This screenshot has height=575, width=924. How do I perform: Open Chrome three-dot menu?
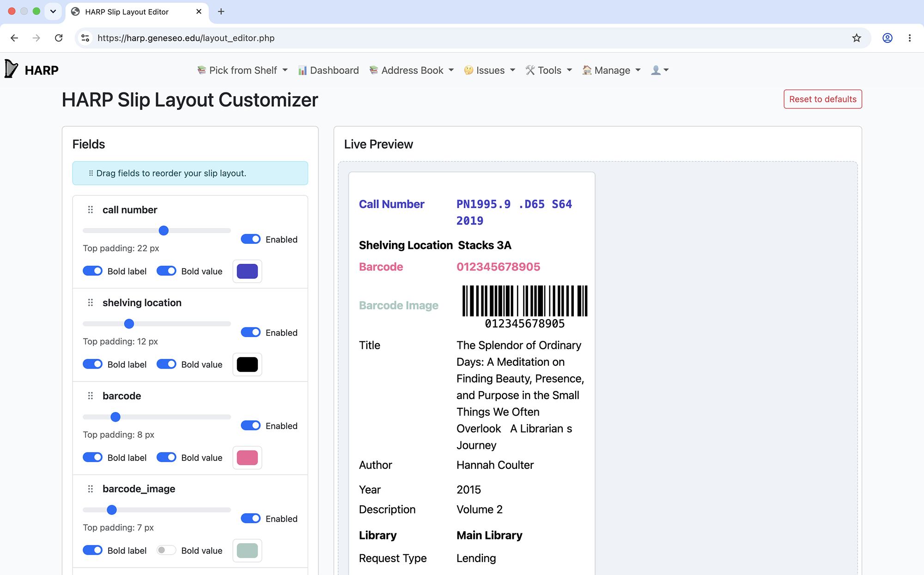tap(910, 38)
